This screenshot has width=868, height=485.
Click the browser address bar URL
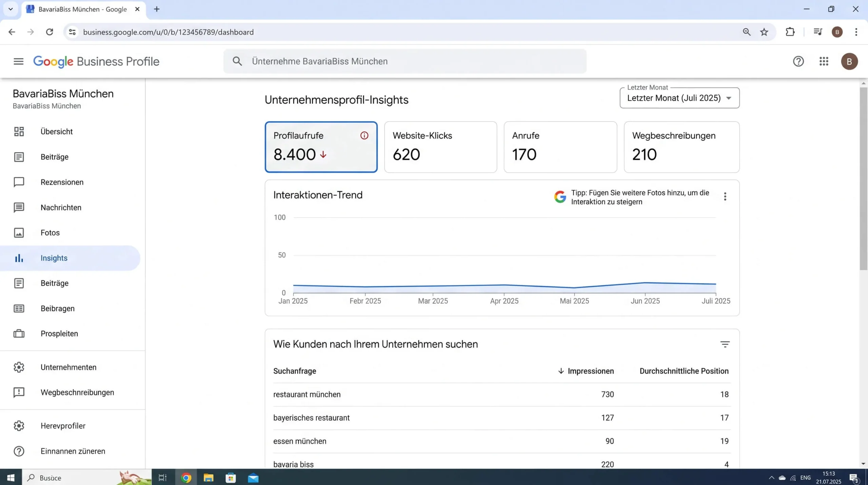(169, 32)
